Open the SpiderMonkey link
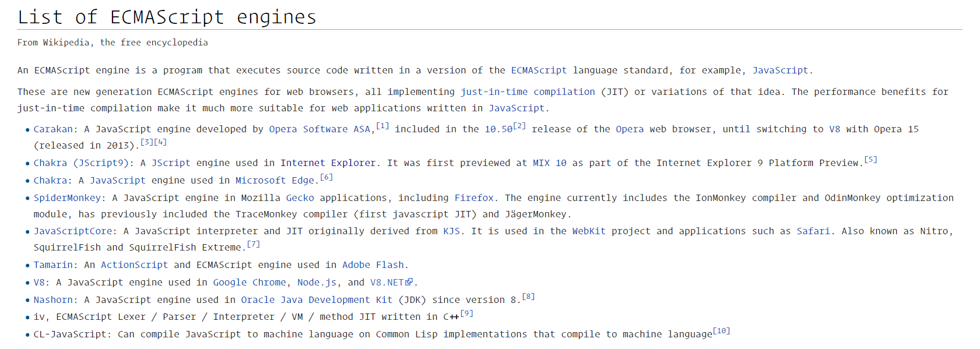 (x=67, y=198)
